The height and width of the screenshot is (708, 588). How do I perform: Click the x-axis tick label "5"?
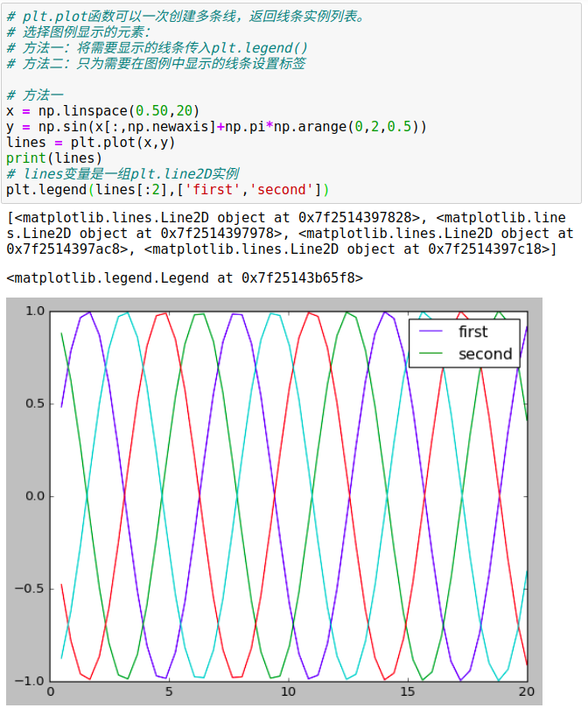pos(169,692)
